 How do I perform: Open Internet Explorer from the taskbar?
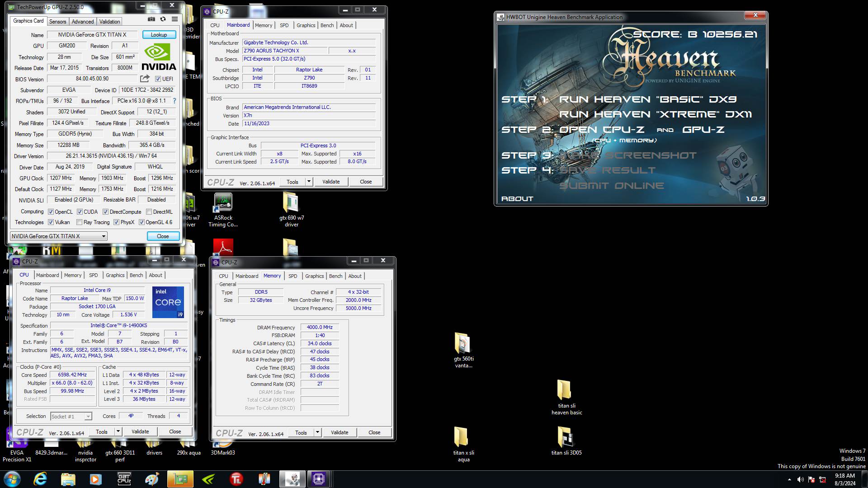pyautogui.click(x=41, y=479)
